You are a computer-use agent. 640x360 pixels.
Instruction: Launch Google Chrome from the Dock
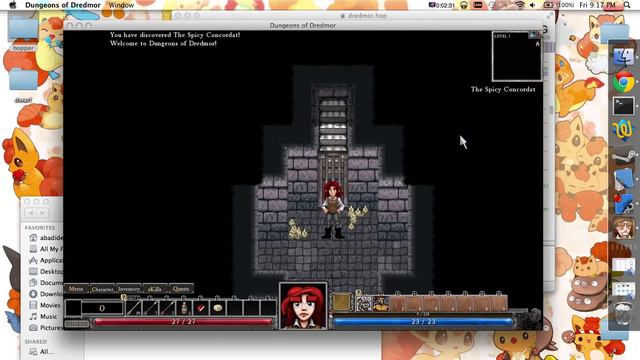pos(623,82)
